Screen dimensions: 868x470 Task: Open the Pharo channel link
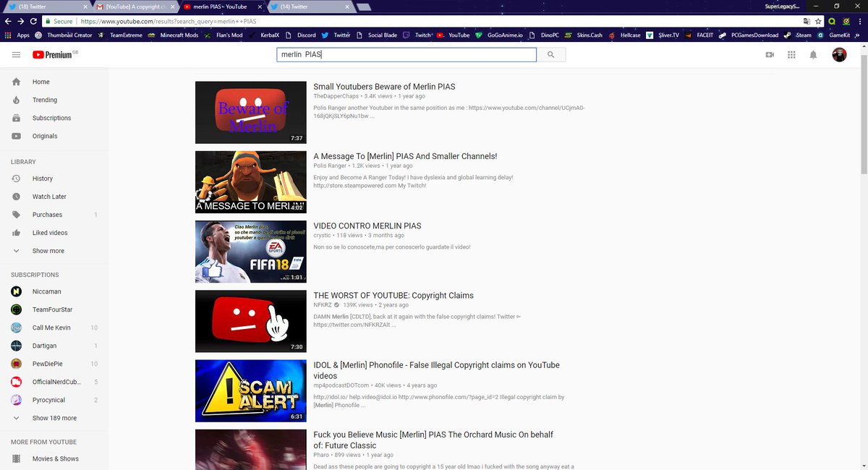tap(322, 455)
